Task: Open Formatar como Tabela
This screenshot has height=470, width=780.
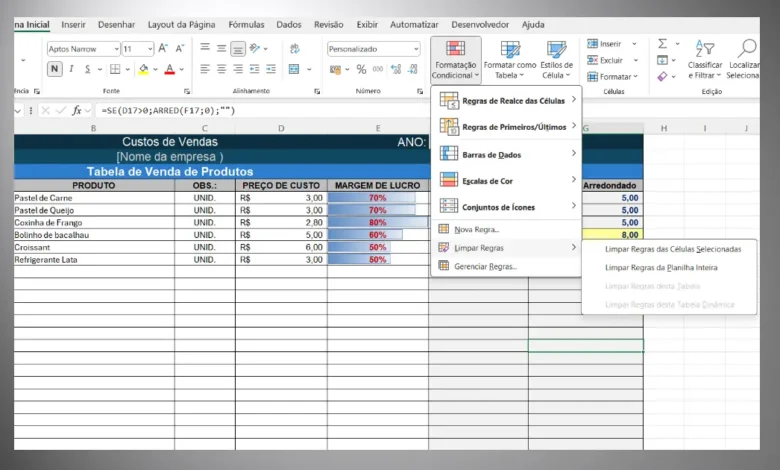Action: pos(510,60)
